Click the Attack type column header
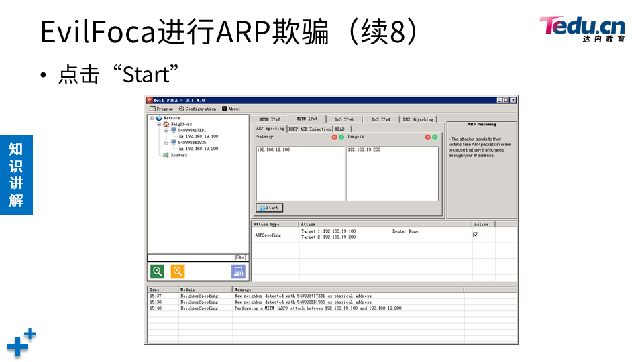Viewport: 644px width, 362px height. [x=275, y=225]
